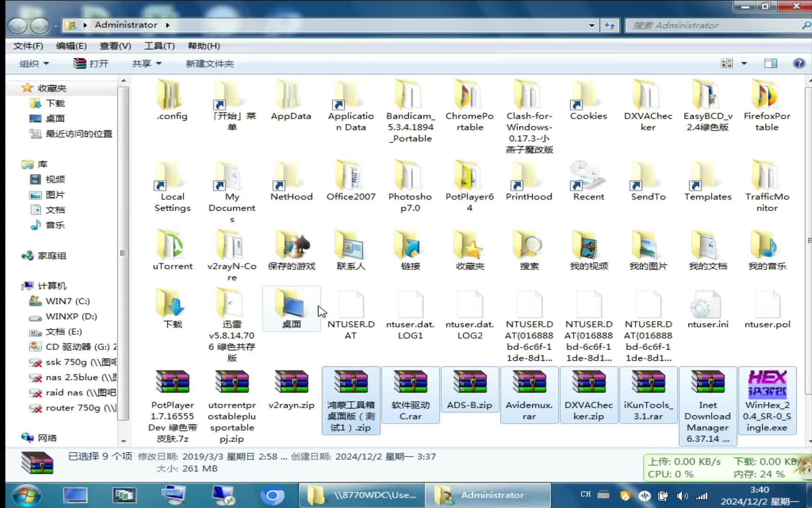
Task: Click the taskbar volume icon
Action: tap(683, 495)
